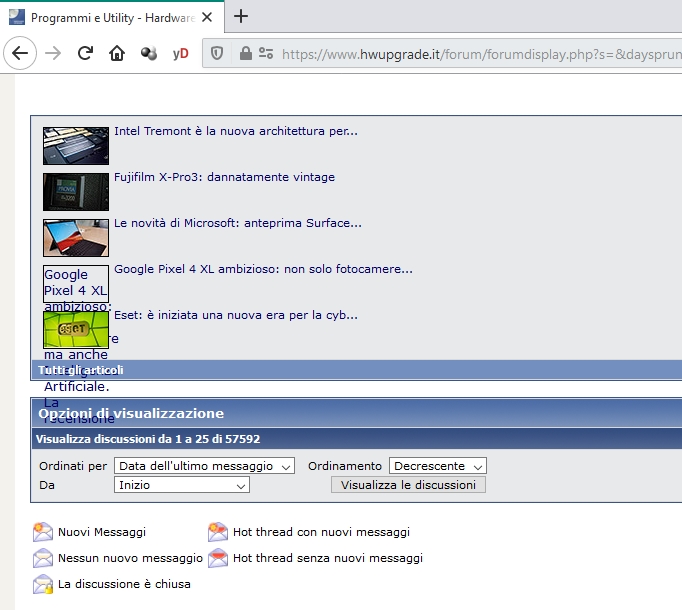Open link Google Pixel 4 XL ambizioso

click(x=263, y=269)
